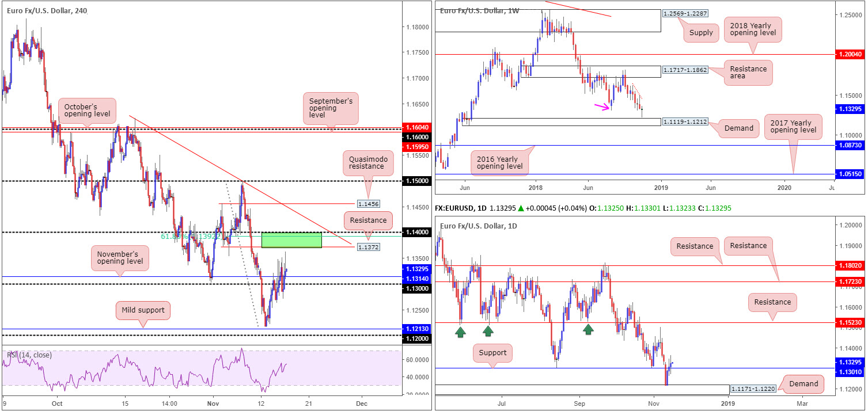
Task: Click the "Euro Fx/U.S. Dollar, 240" chart title
Action: 47,10
